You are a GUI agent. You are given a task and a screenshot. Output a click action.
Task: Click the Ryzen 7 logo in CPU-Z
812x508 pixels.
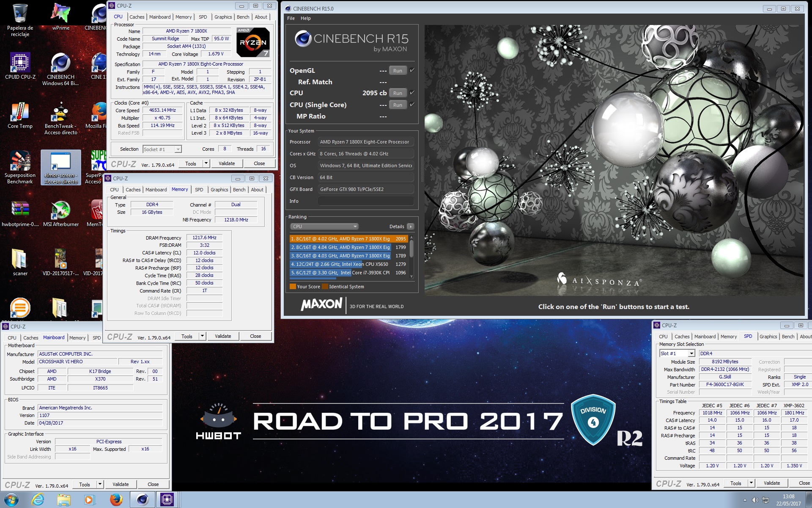coord(253,42)
